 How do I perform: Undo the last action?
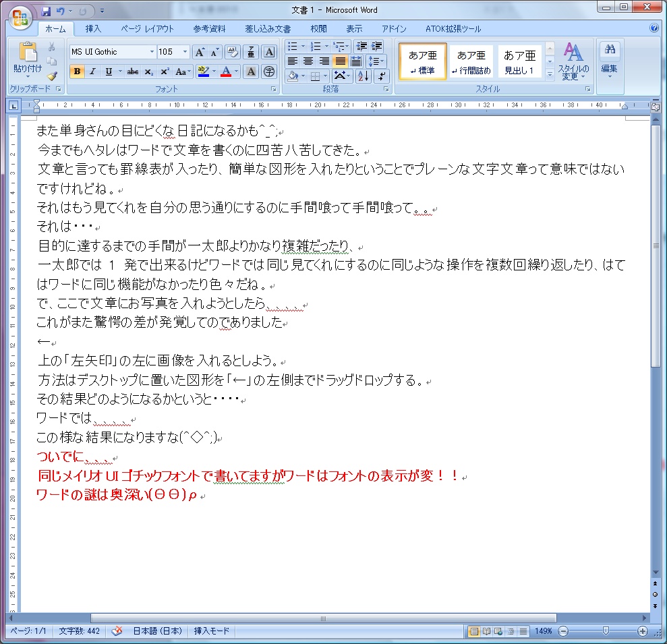pos(60,11)
